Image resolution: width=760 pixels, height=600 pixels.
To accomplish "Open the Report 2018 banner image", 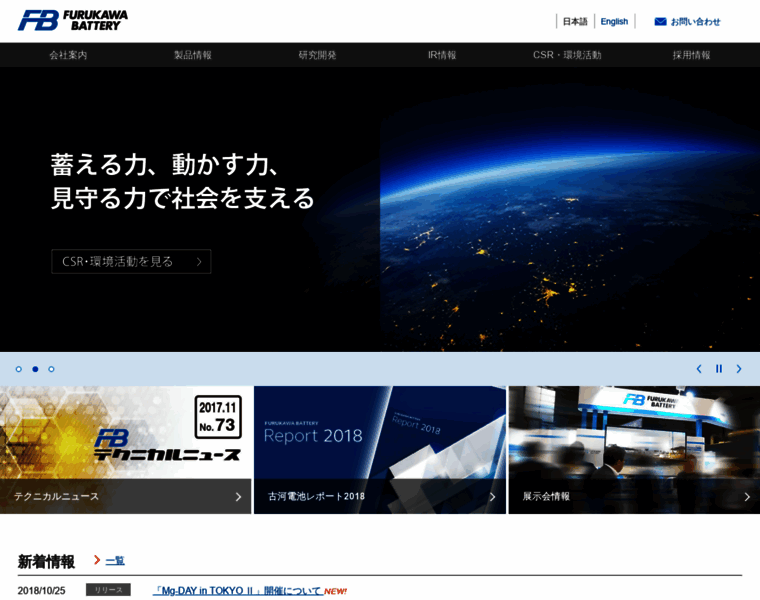I will click(380, 432).
